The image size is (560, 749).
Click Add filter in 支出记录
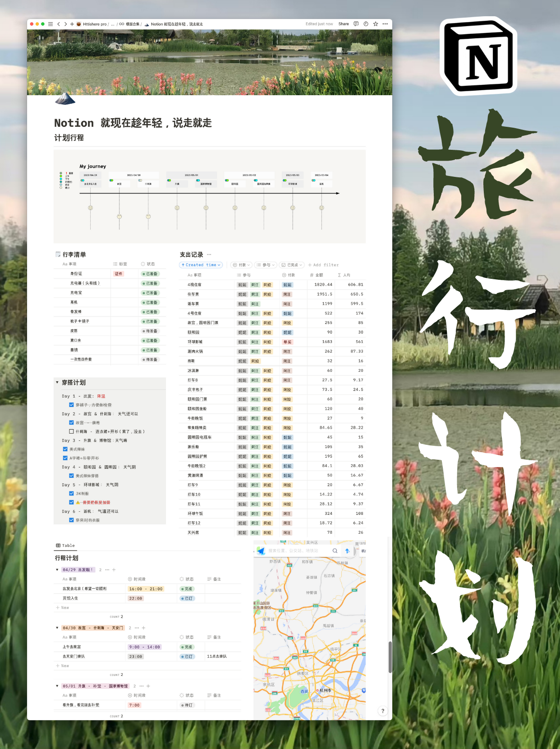pyautogui.click(x=323, y=265)
